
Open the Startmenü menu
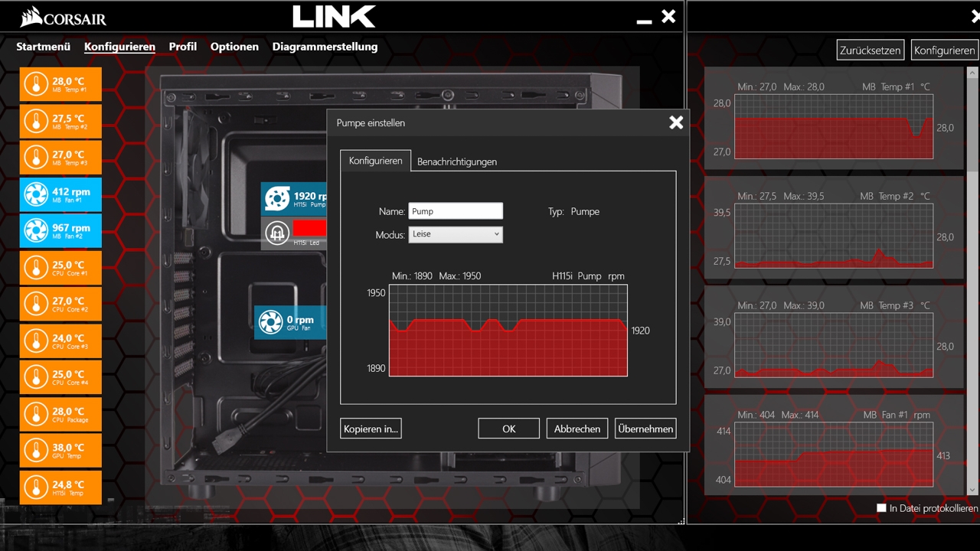click(x=44, y=47)
